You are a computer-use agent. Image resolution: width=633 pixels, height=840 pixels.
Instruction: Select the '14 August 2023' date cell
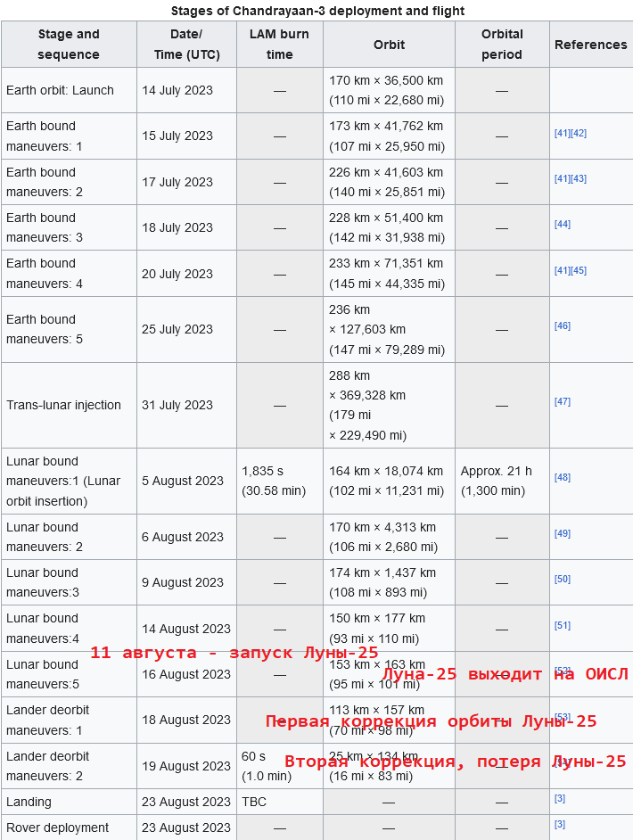(187, 629)
